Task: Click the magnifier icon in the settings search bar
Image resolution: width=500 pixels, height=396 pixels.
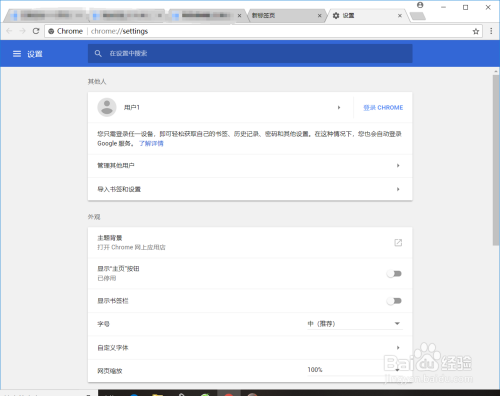Action: click(x=98, y=53)
